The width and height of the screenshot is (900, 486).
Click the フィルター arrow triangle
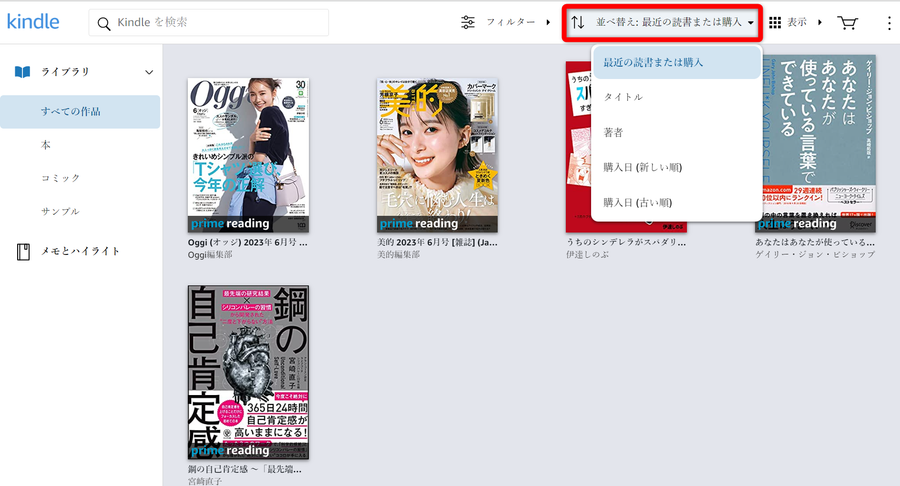coord(548,22)
